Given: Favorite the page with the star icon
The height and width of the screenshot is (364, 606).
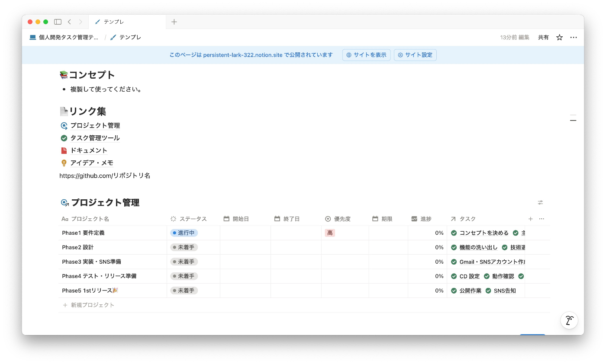Looking at the screenshot, I should (x=559, y=38).
